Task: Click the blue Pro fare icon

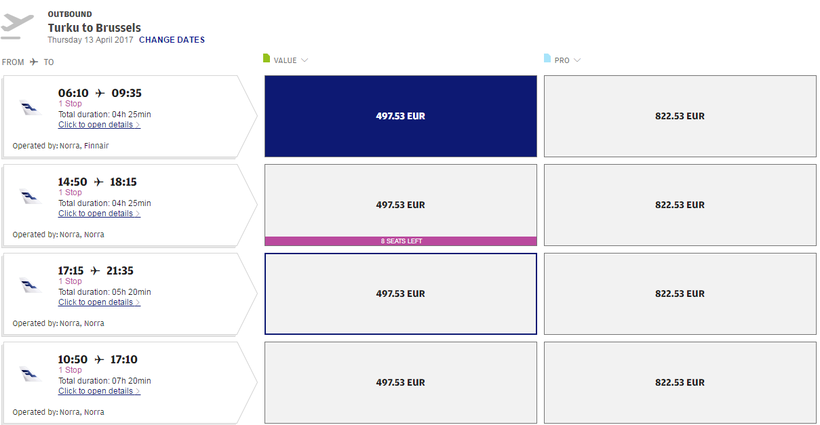Action: click(x=547, y=59)
